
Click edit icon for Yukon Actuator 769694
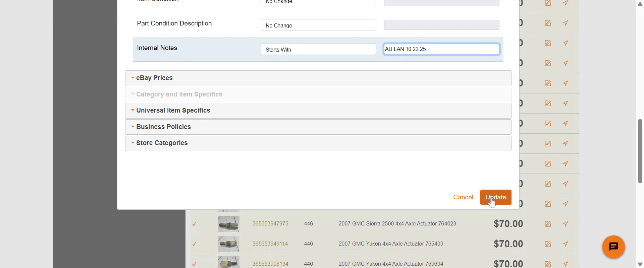[x=548, y=264]
